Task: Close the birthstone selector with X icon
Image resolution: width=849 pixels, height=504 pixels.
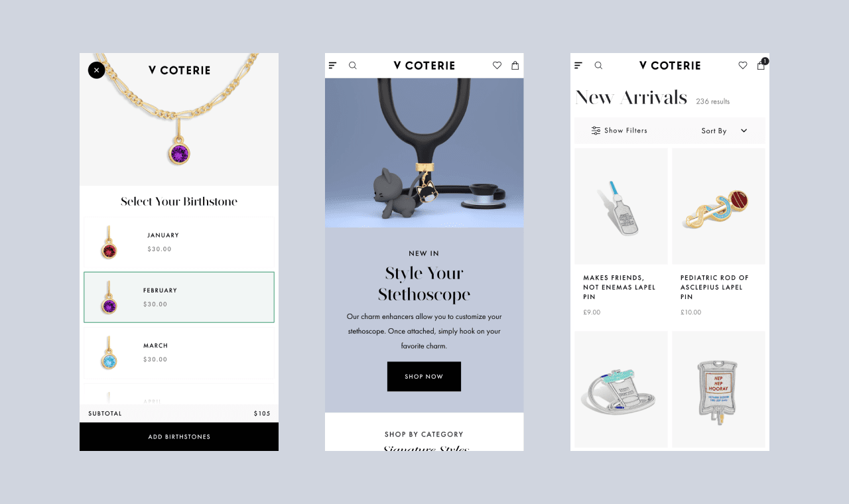Action: pyautogui.click(x=96, y=70)
